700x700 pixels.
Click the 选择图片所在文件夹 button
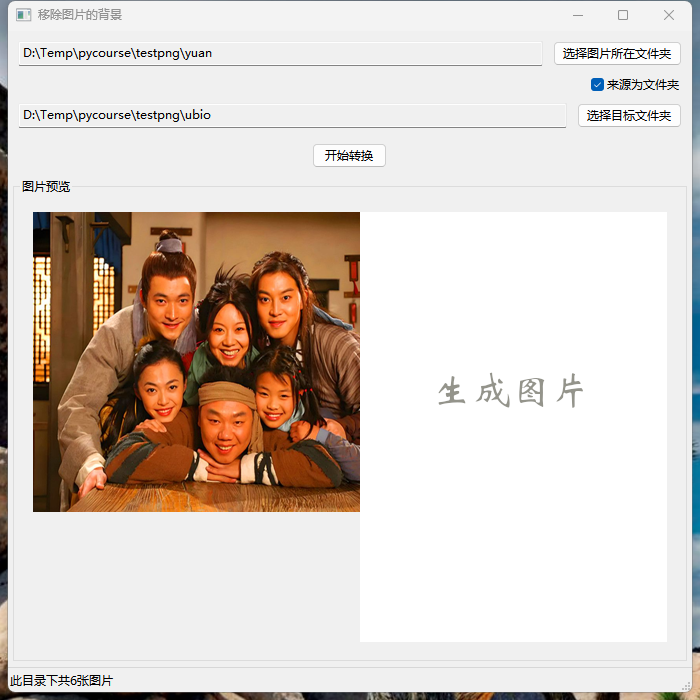pos(617,54)
